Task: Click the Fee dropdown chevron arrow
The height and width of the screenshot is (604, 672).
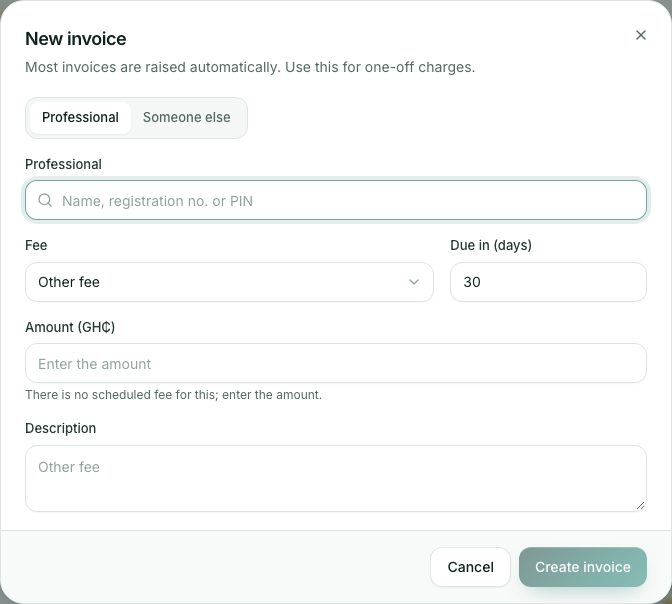Action: tap(414, 282)
